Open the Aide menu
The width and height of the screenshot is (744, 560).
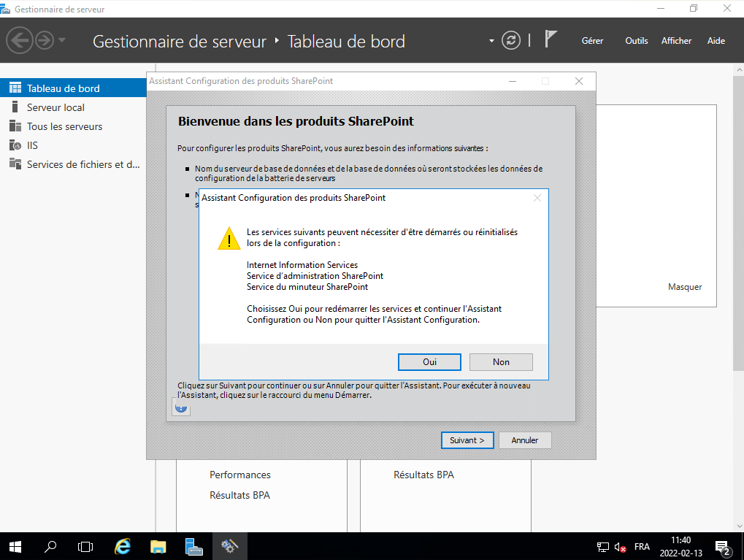(x=716, y=41)
